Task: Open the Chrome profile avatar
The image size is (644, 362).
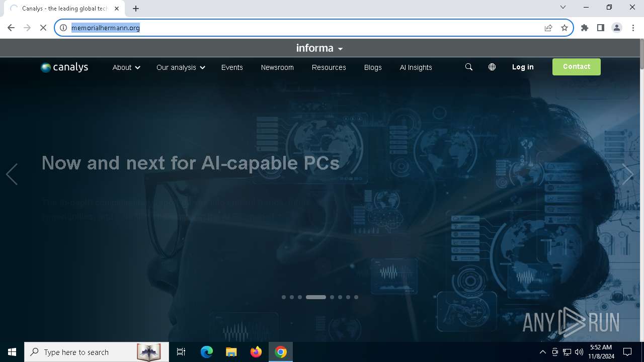Action: point(617,28)
